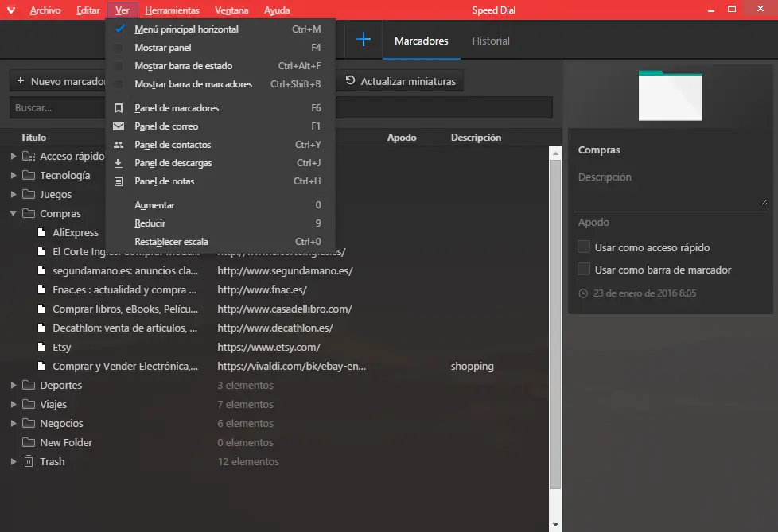Click the clock icon beside creation date
Viewport: 778px width, 532px height.
tap(583, 293)
